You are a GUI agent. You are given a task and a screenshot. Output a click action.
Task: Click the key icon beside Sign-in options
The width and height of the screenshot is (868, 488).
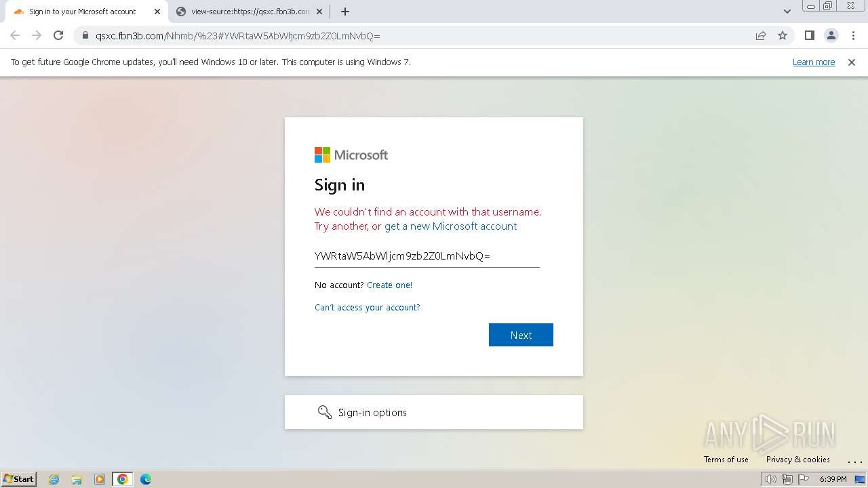[x=325, y=412]
